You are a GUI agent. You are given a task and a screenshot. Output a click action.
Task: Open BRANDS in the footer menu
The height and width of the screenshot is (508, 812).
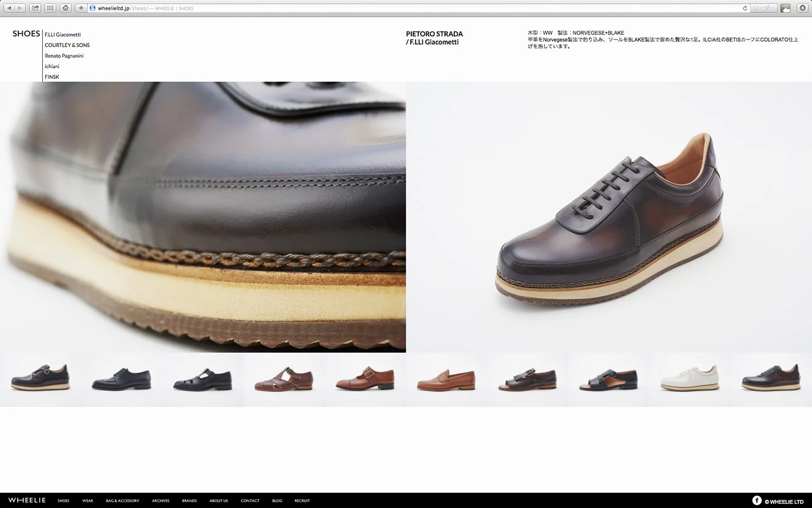point(189,501)
